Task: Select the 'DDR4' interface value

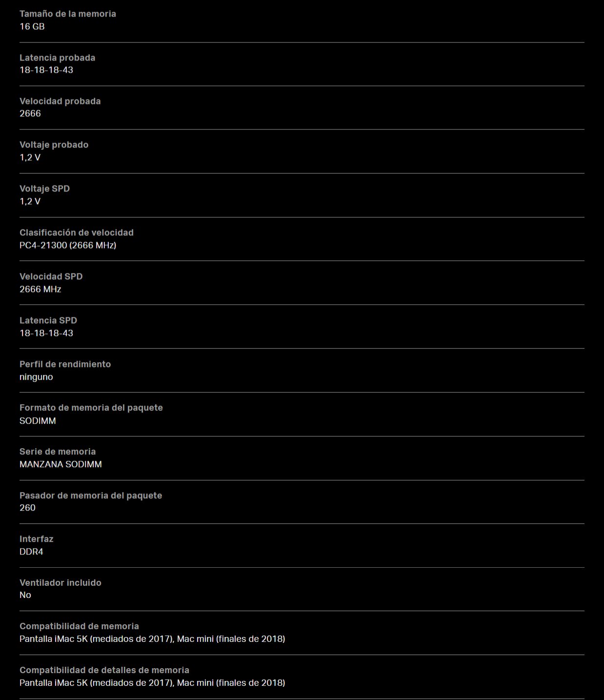Action: pos(31,552)
